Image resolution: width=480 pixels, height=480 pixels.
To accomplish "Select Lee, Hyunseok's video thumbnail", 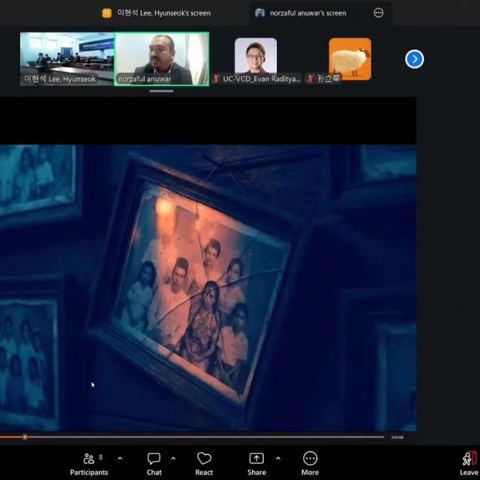I will (67, 59).
